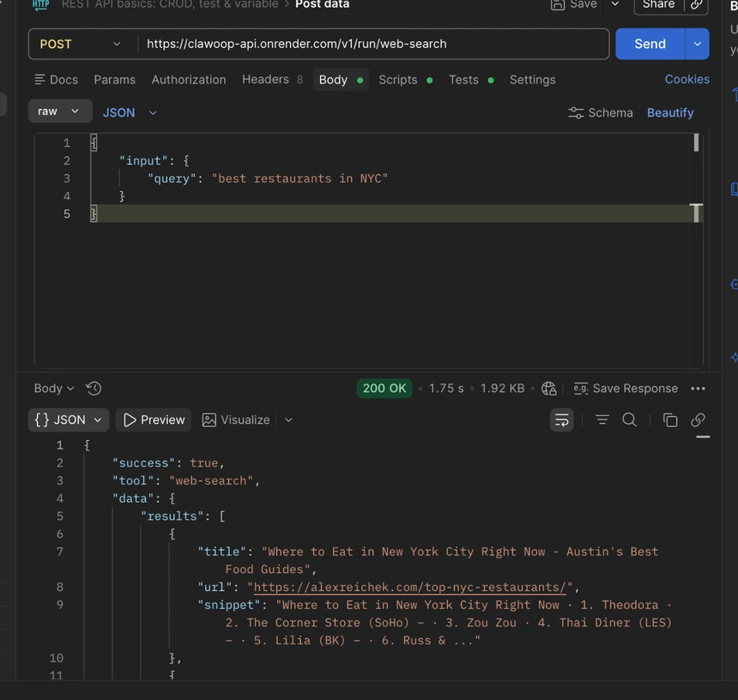This screenshot has height=700, width=738.
Task: Expand the Send button arrow dropdown
Action: pos(697,44)
